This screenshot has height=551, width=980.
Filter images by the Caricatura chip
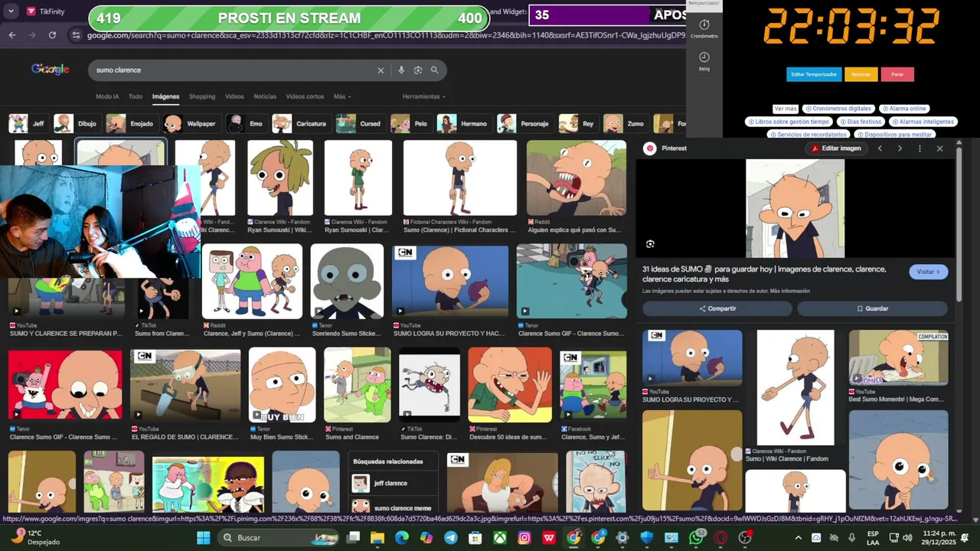(300, 123)
